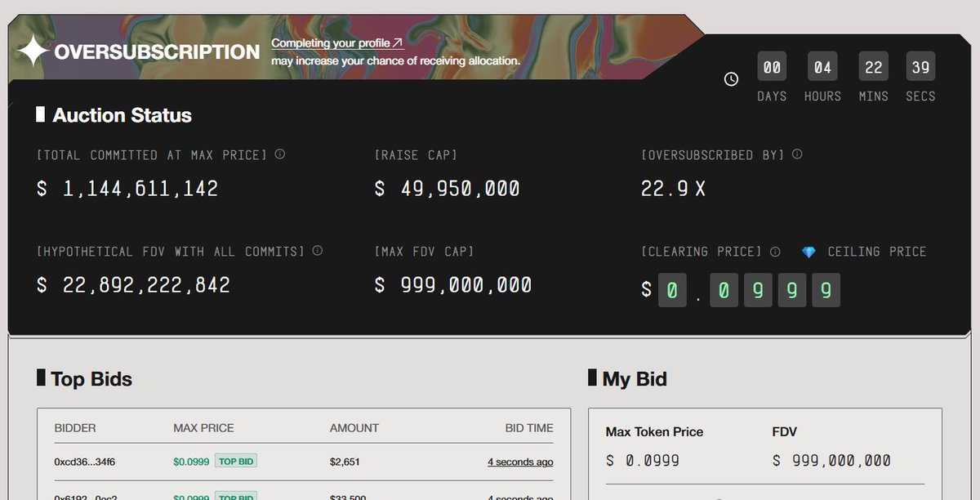This screenshot has height=500, width=980.
Task: Click info icon beside Oversubscribed By
Action: (x=797, y=154)
